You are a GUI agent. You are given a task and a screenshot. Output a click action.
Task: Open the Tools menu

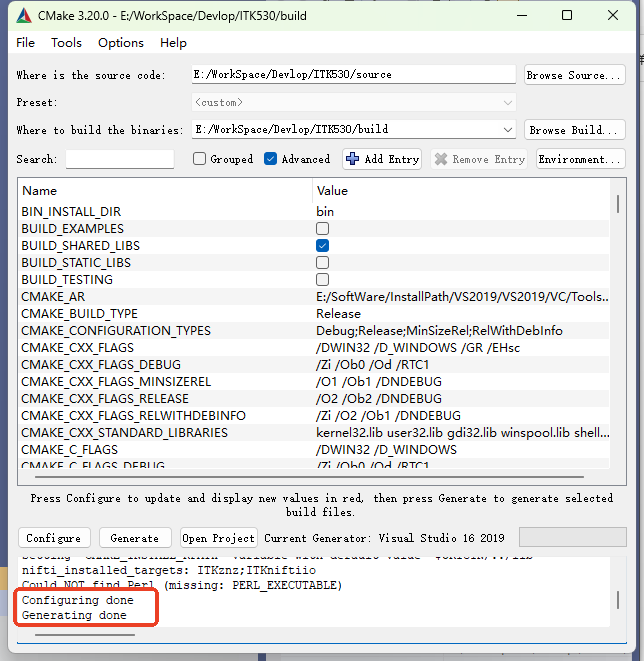coord(66,43)
